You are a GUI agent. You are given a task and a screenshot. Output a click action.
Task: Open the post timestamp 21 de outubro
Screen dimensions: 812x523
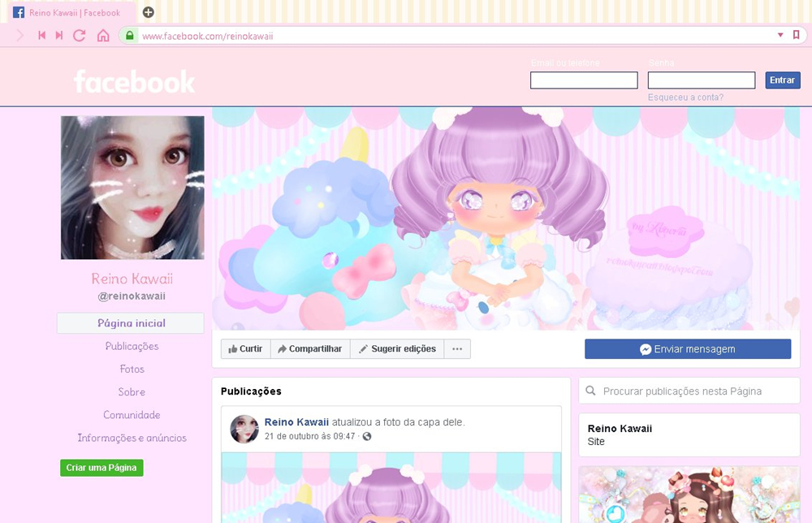pos(309,436)
